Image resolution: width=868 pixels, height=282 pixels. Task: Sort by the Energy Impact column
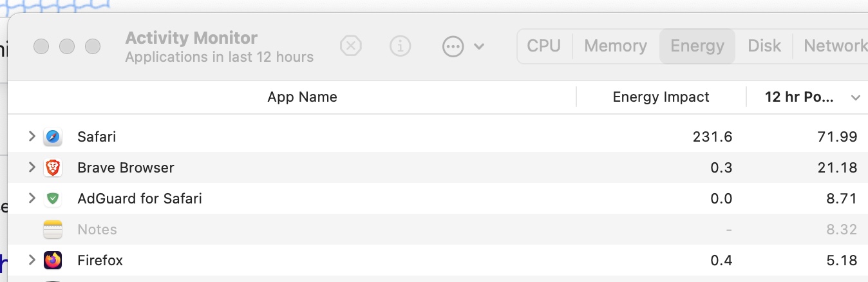pyautogui.click(x=661, y=97)
